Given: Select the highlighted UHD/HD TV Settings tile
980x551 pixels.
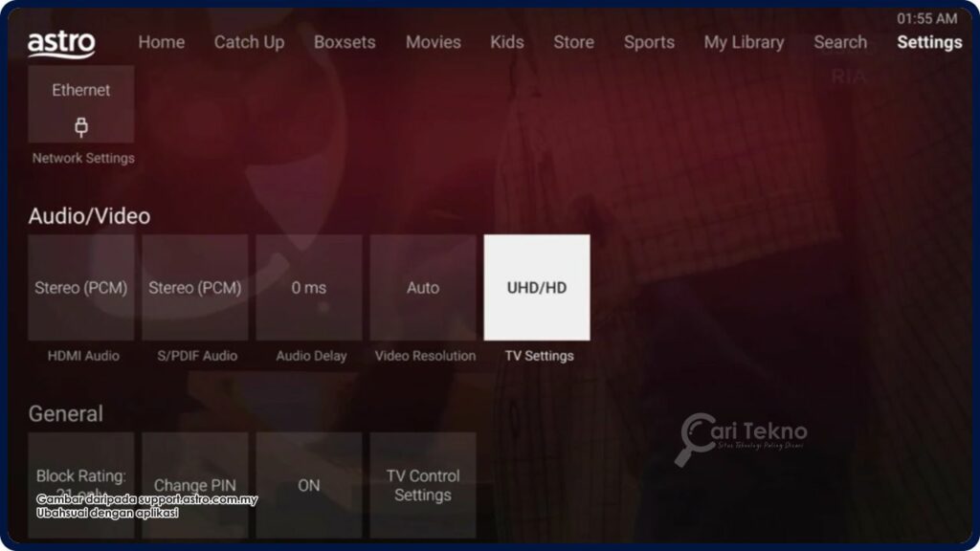Looking at the screenshot, I should click(x=537, y=287).
